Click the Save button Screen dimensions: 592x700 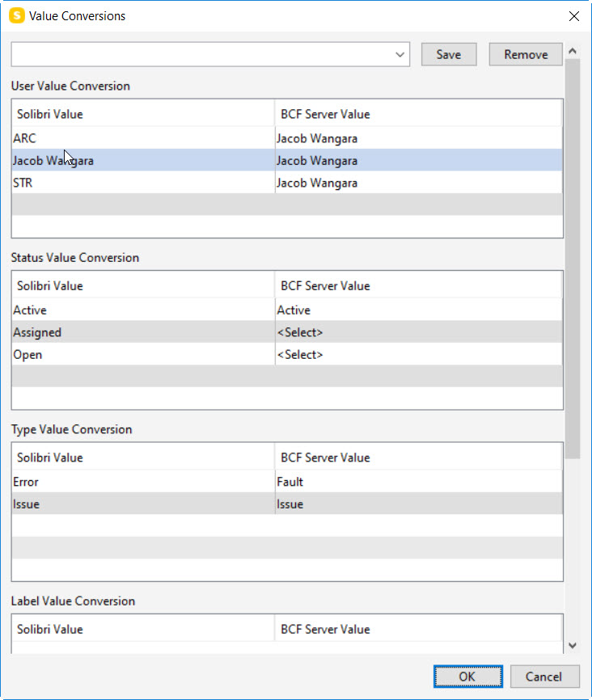449,54
